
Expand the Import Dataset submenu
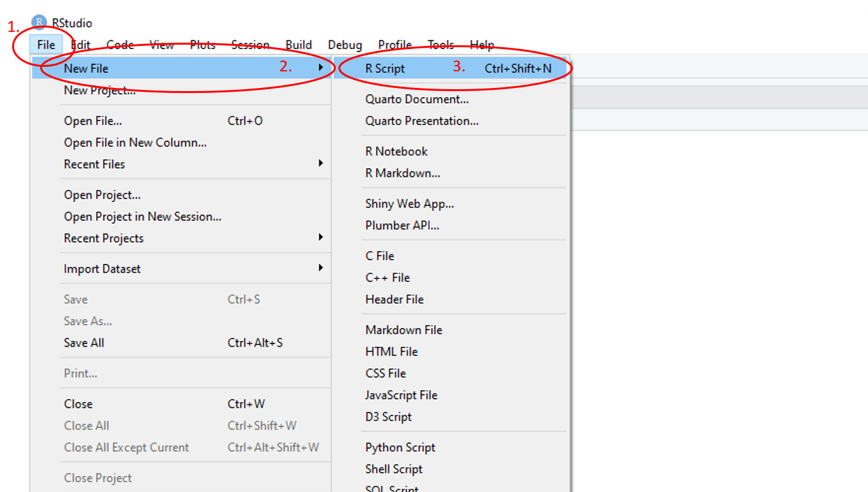(x=182, y=268)
